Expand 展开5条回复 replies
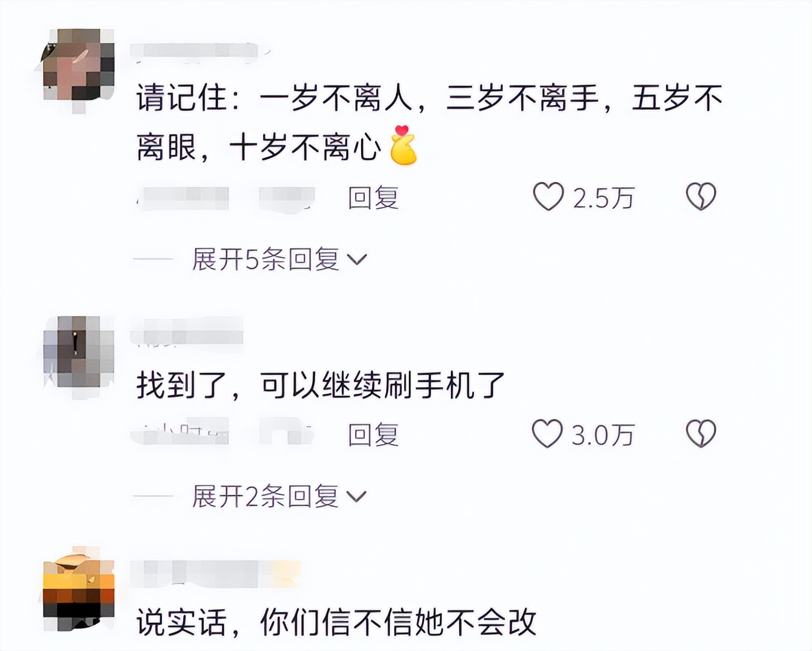The image size is (812, 651). pyautogui.click(x=265, y=259)
